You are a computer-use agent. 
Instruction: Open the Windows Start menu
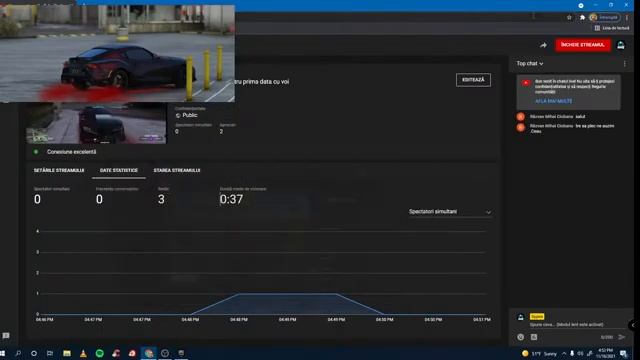[3, 353]
